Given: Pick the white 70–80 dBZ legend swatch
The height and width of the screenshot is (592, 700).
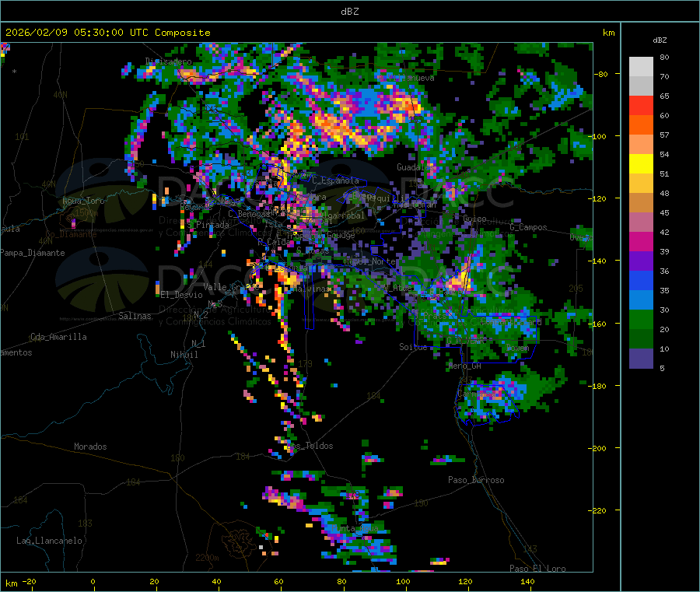Looking at the screenshot, I should [x=641, y=67].
